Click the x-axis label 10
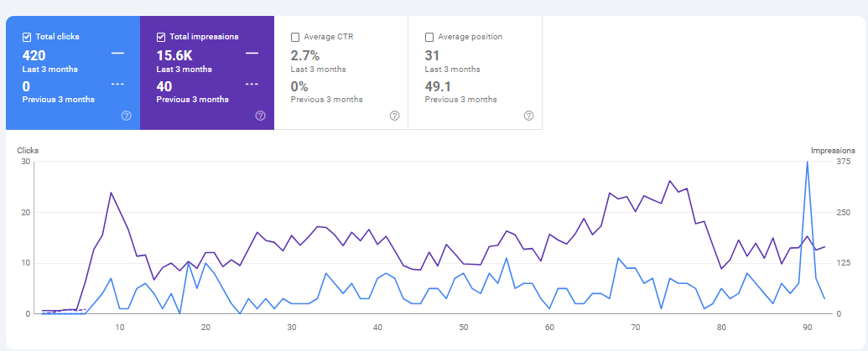The image size is (868, 351). [x=120, y=328]
